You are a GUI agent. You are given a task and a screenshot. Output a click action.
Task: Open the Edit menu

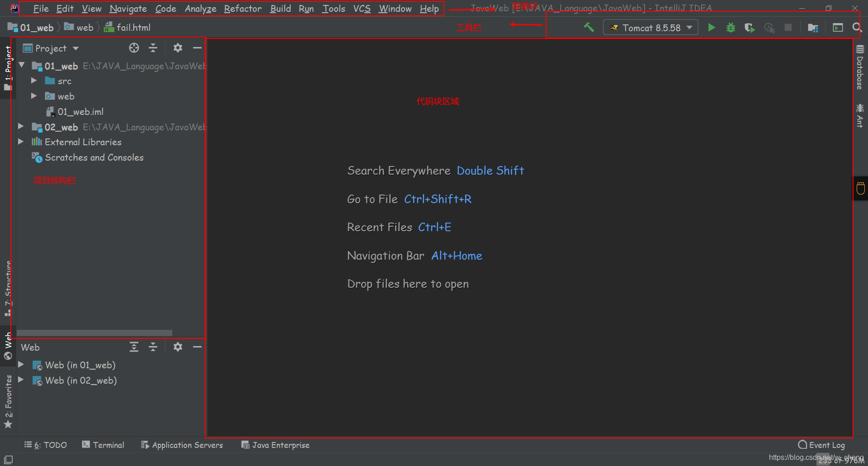click(x=65, y=9)
